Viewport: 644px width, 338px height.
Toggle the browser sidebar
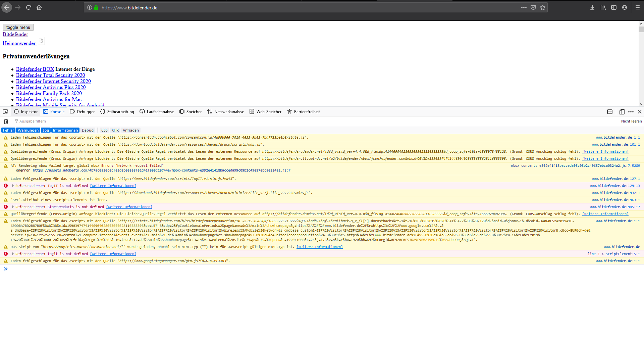pos(614,7)
